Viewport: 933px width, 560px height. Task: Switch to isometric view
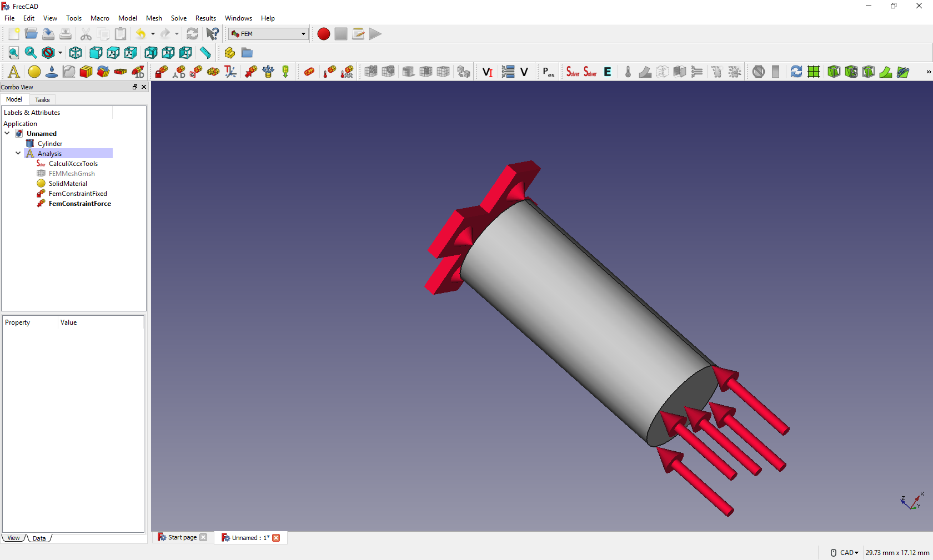76,53
